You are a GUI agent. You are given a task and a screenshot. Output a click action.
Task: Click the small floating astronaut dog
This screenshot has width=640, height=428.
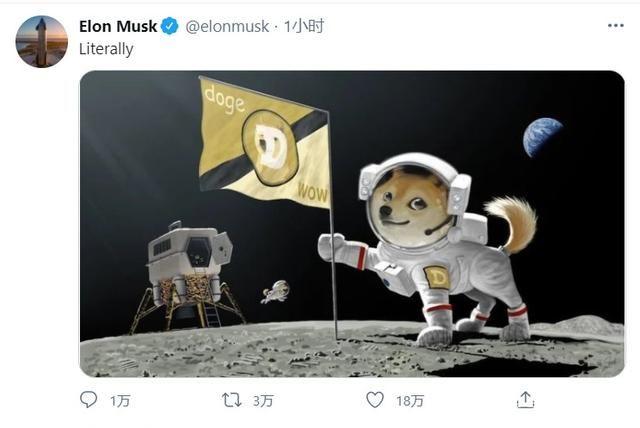[x=275, y=292]
